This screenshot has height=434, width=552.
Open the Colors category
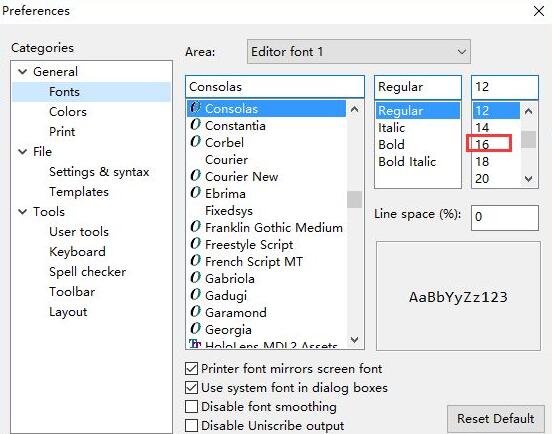tap(68, 112)
